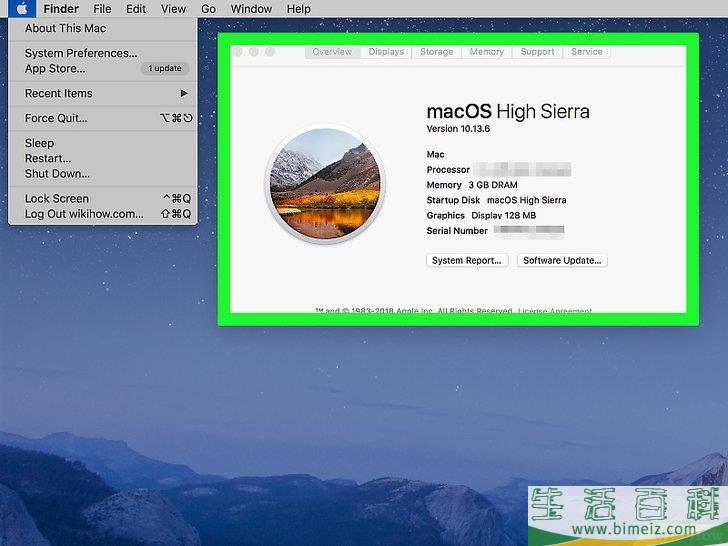Click the Version 10.13.6 text
This screenshot has height=546, width=728.
tap(458, 129)
